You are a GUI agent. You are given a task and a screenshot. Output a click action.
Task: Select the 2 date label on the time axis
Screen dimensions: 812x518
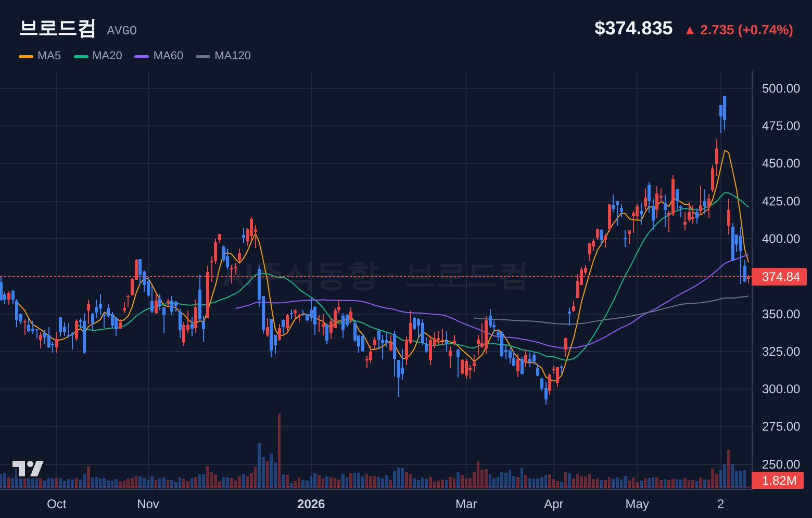coord(721,504)
